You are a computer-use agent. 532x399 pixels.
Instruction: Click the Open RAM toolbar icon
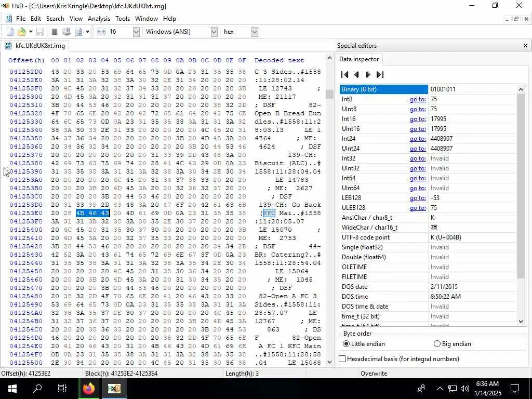[x=54, y=32]
